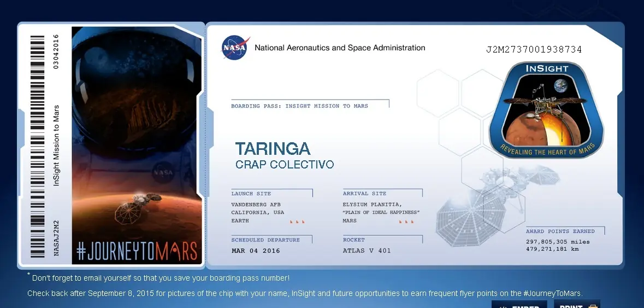Screen dimensions: 644x308
Task: Click the ELYSIUM PLANITIA text
Action: (x=372, y=205)
